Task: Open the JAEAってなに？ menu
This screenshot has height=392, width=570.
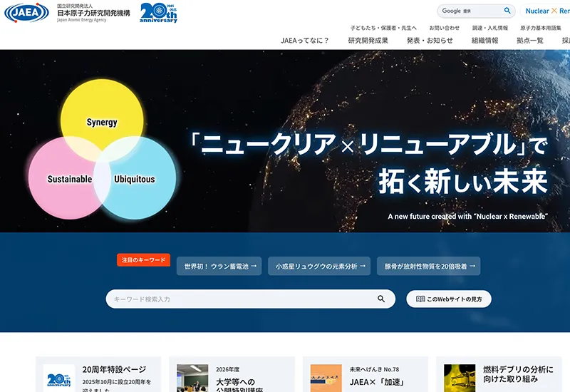Action: pos(305,41)
